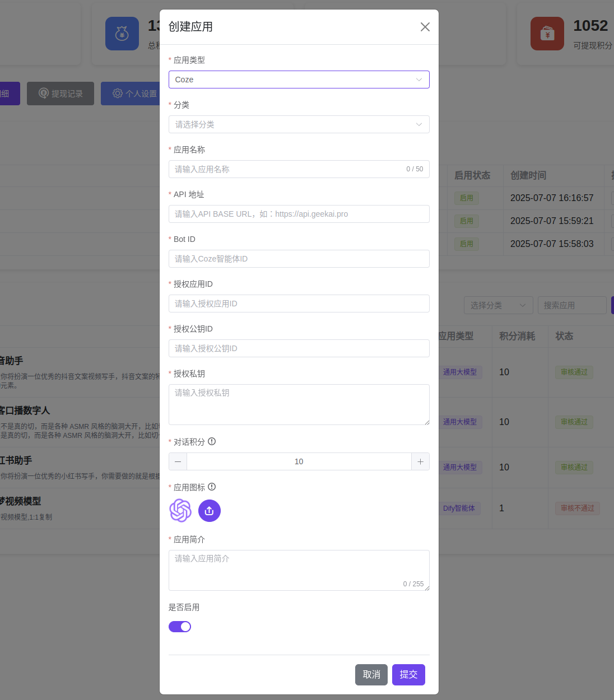The height and width of the screenshot is (700, 614).
Task: Click the OpenAI-style app icon preview
Action: (x=180, y=511)
